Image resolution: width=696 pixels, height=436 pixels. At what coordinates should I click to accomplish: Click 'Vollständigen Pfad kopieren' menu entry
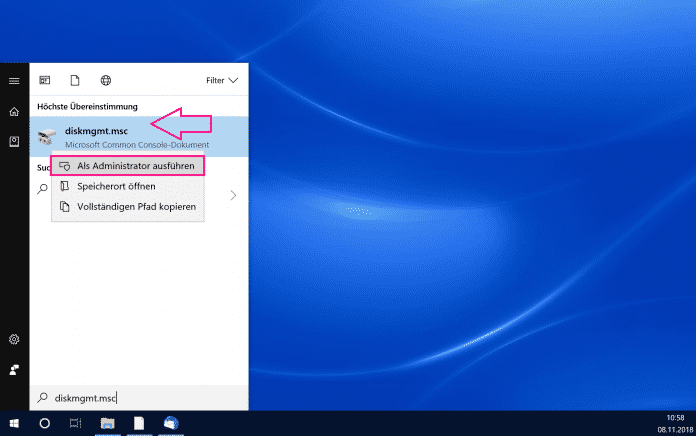click(128, 207)
